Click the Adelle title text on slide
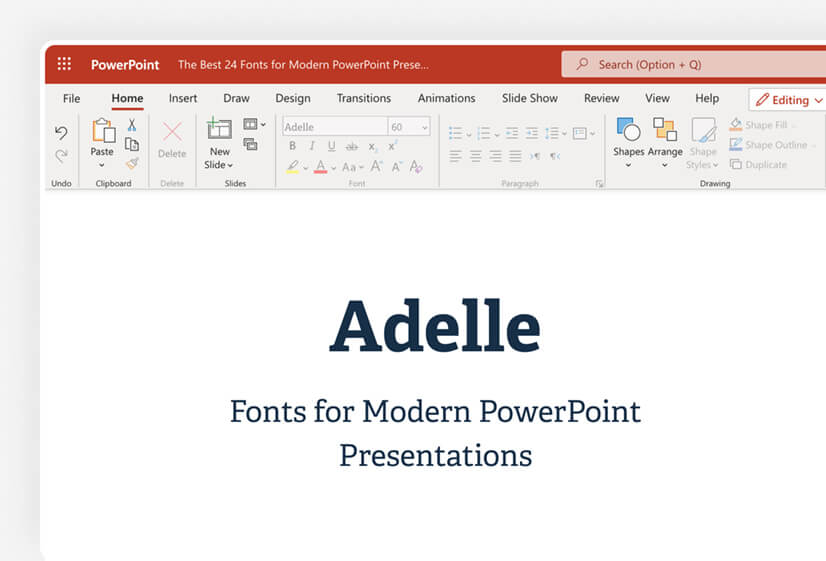 [435, 326]
